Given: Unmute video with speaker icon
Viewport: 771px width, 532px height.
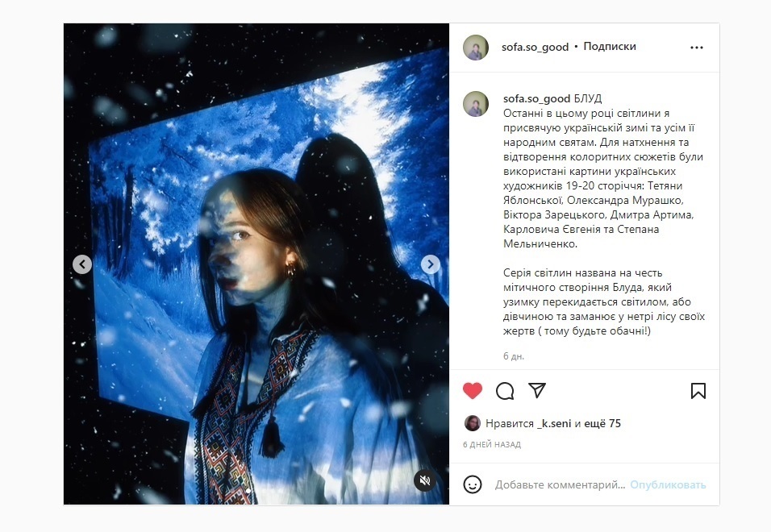Looking at the screenshot, I should 425,480.
